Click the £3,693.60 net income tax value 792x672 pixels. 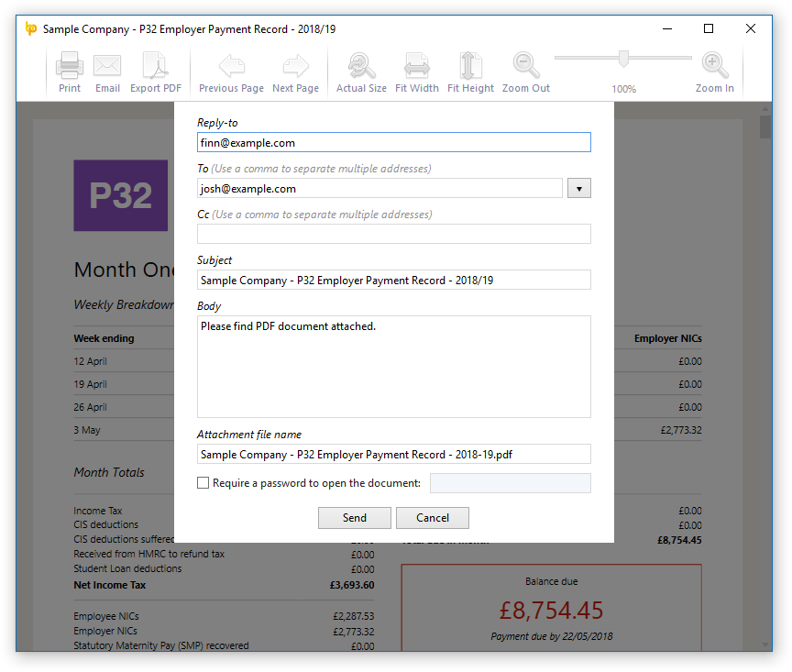click(x=352, y=585)
